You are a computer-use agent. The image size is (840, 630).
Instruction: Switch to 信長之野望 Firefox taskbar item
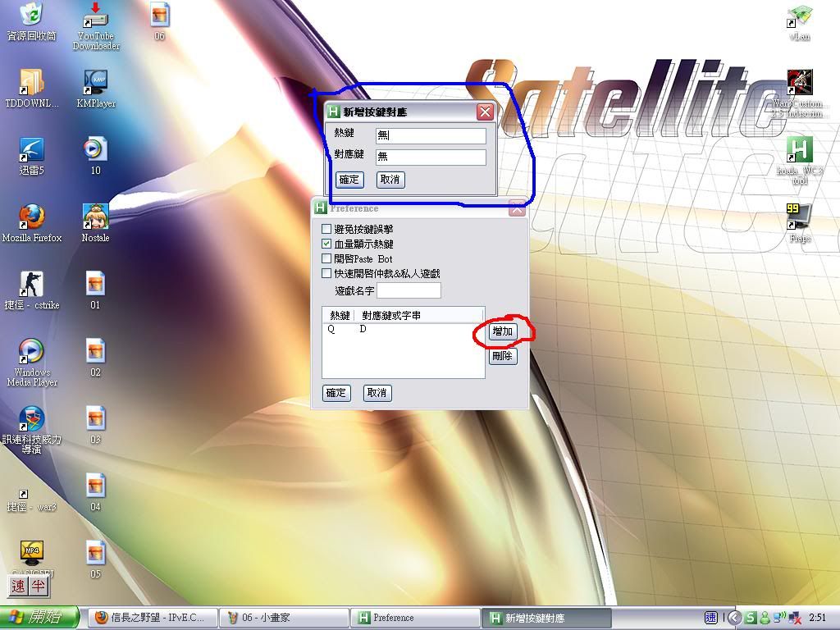[x=152, y=618]
